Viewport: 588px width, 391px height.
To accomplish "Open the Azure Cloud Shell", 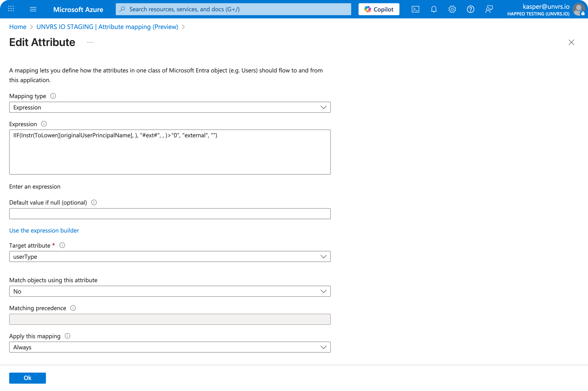I will tap(415, 9).
